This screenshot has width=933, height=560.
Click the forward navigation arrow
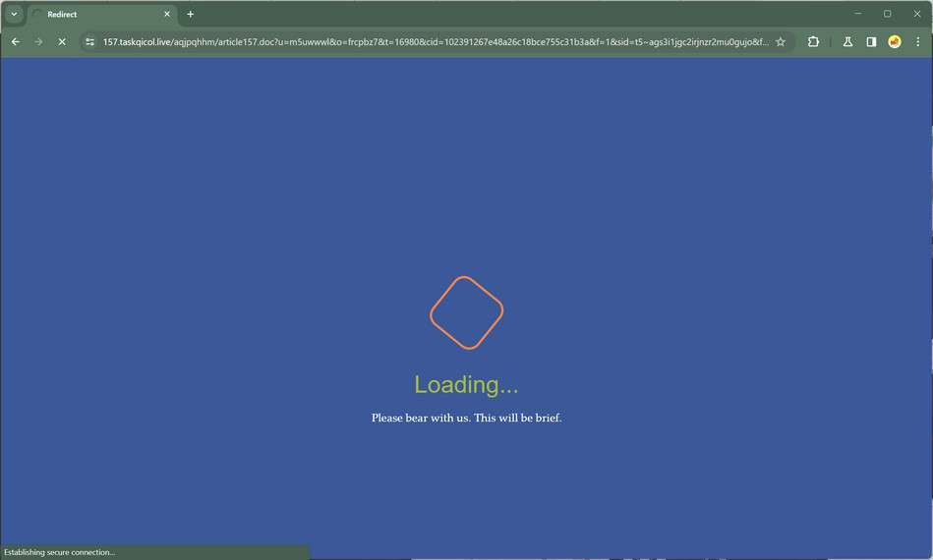point(38,41)
